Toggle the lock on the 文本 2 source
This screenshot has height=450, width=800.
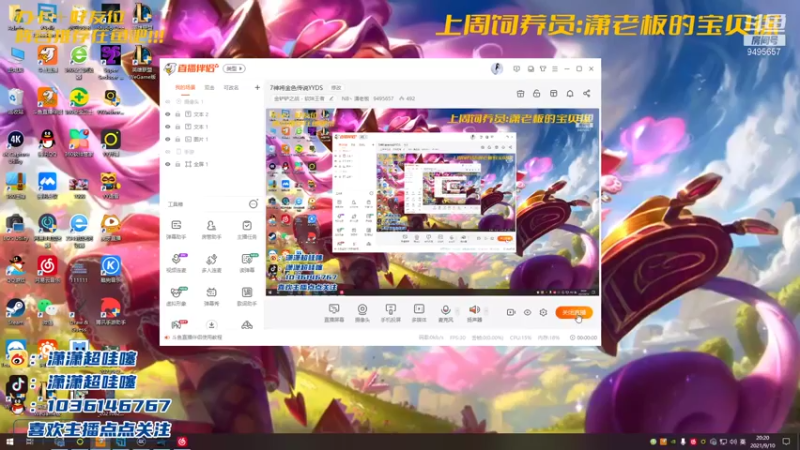pos(178,114)
